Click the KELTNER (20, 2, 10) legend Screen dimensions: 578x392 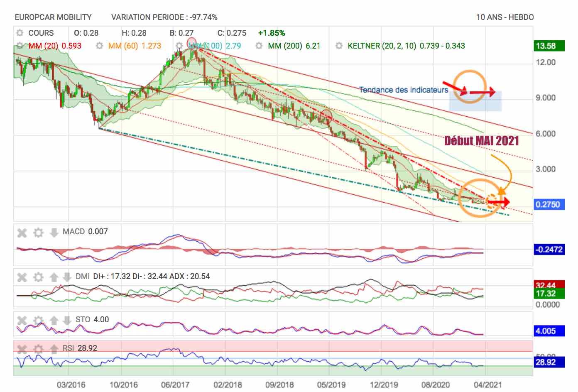click(406, 46)
